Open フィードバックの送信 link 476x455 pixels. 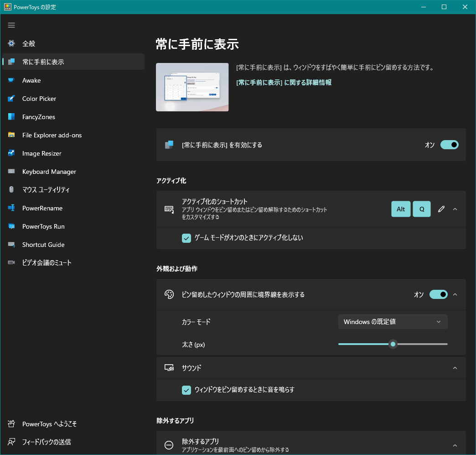pos(73,442)
